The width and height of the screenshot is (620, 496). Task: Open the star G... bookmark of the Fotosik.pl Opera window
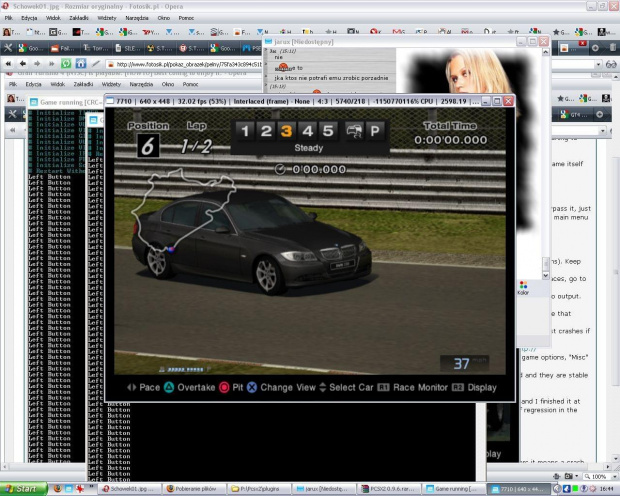(x=561, y=32)
